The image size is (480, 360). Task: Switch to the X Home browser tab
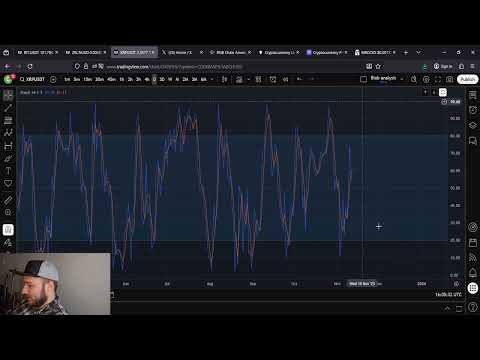point(182,52)
